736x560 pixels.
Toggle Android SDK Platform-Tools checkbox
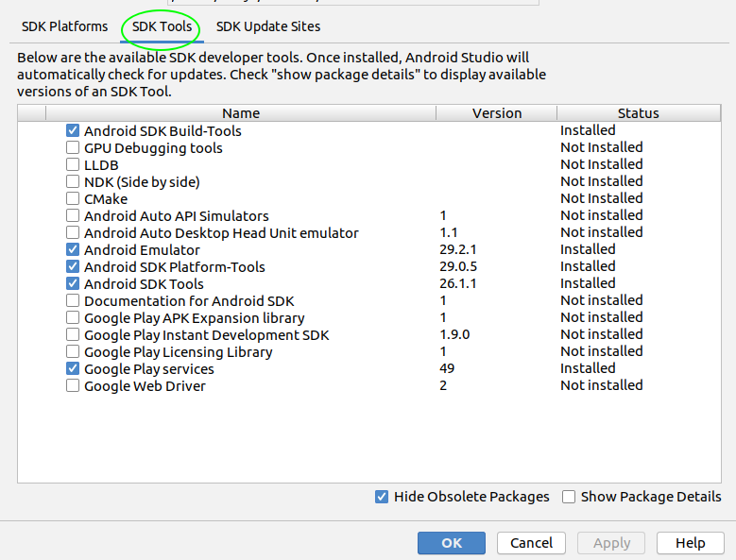click(x=73, y=267)
